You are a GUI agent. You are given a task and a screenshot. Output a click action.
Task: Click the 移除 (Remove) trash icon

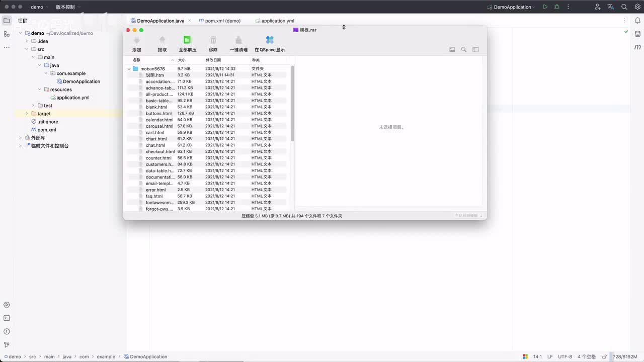[x=213, y=40]
